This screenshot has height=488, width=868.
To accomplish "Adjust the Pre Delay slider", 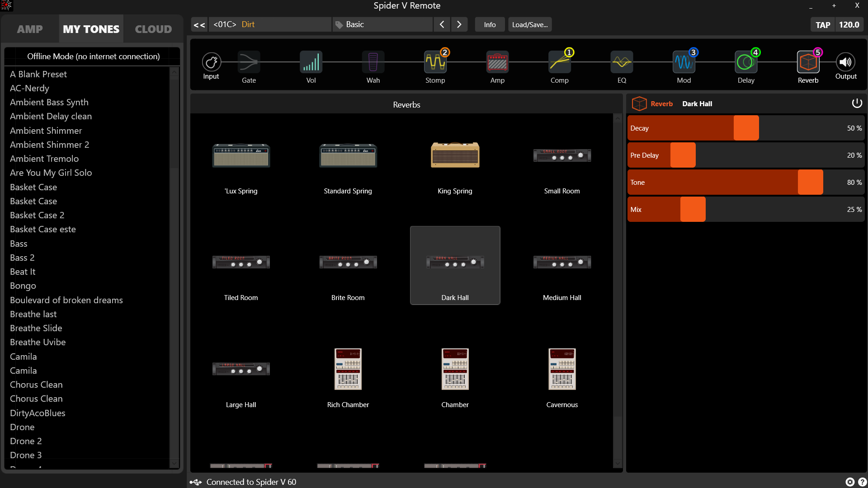I will click(746, 155).
